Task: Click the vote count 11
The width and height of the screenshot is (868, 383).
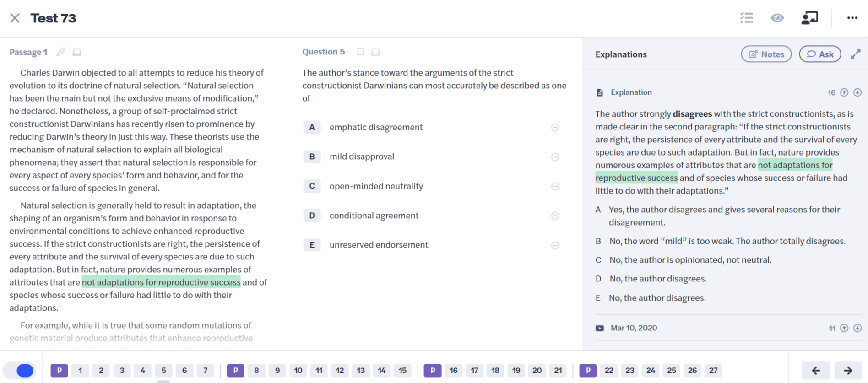Action: [832, 328]
